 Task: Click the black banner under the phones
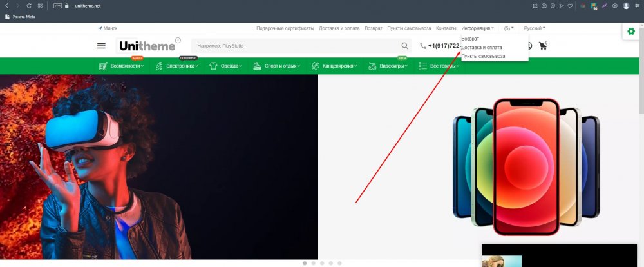coord(560,255)
